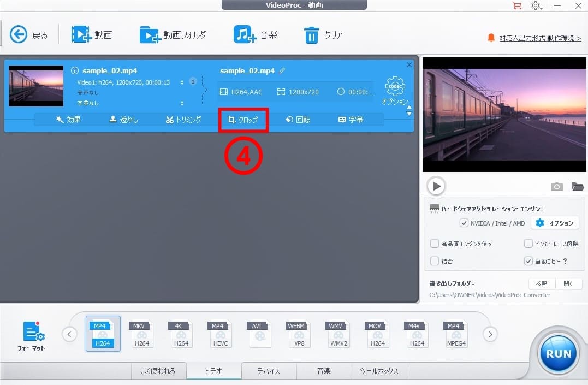
Task: Click the info icon beside sample_02.mp4
Action: 74,70
